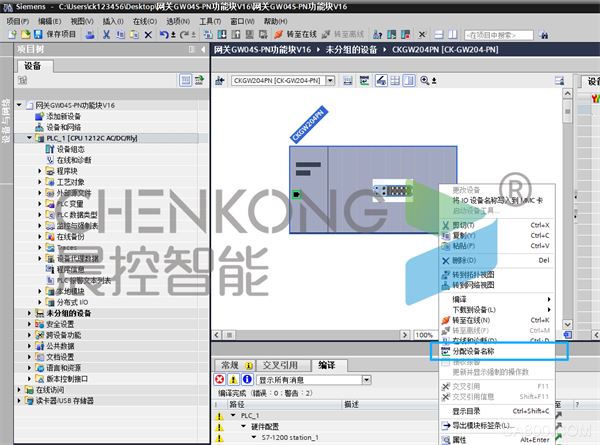Open the 编辑 (Edit) menu in menu bar
Image resolution: width=600 pixels, height=445 pixels.
(x=48, y=20)
